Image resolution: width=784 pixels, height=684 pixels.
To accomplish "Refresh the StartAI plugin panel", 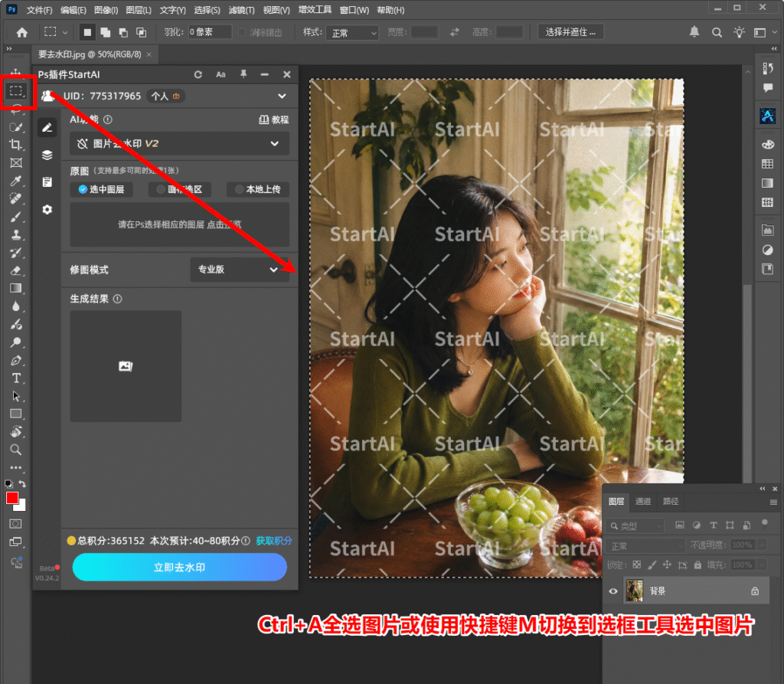I will (x=198, y=74).
